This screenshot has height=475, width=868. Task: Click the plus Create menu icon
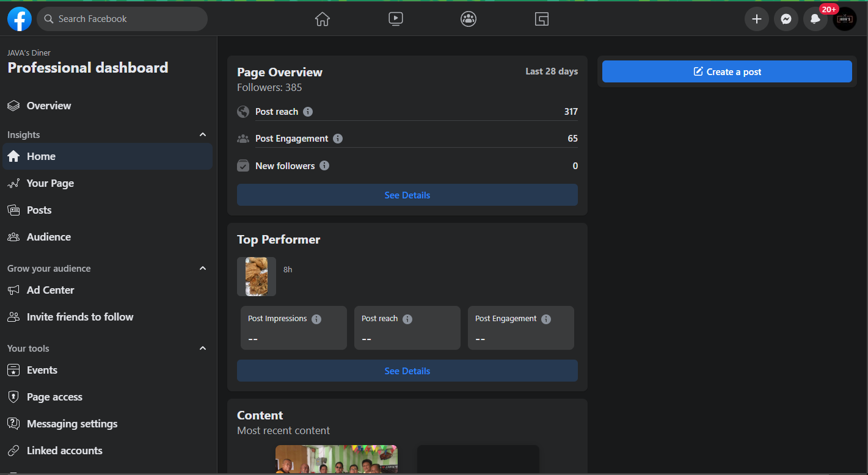tap(757, 19)
